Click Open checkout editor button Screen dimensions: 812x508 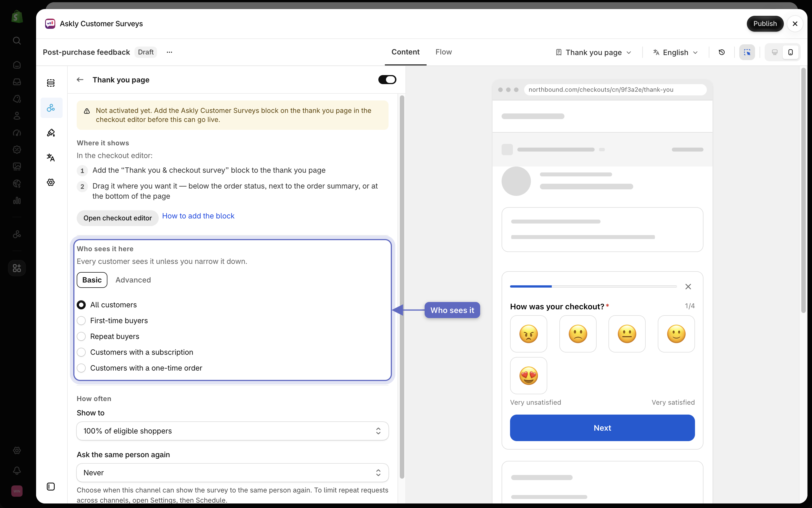[x=118, y=218]
